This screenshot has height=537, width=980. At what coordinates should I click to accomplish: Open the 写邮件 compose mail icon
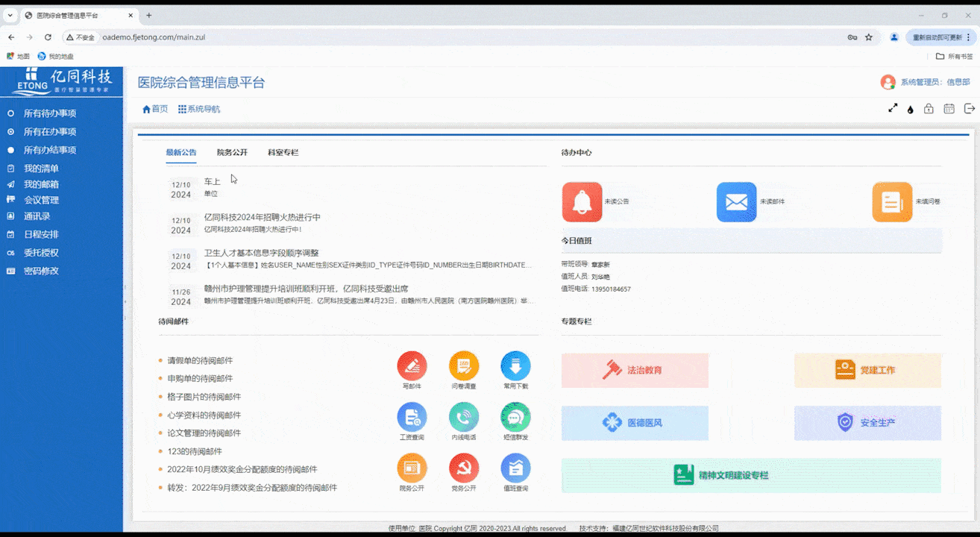point(412,366)
